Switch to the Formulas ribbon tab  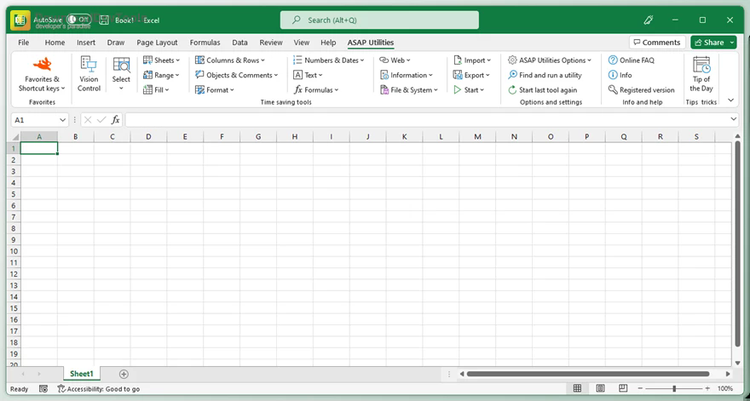point(205,43)
